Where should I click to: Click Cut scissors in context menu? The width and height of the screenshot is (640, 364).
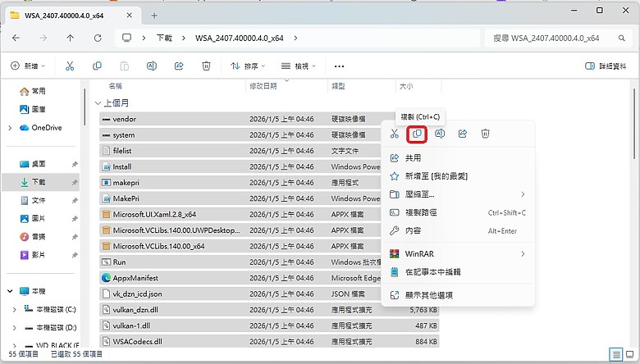[395, 134]
